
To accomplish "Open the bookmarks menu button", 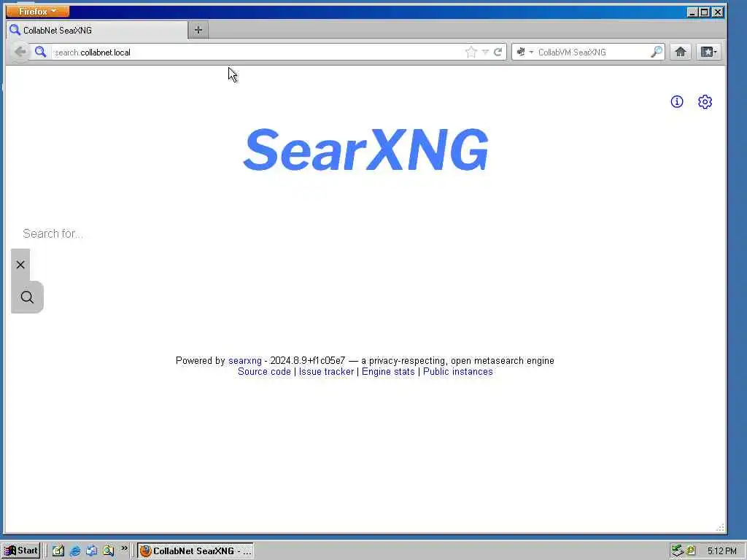I will (x=709, y=52).
